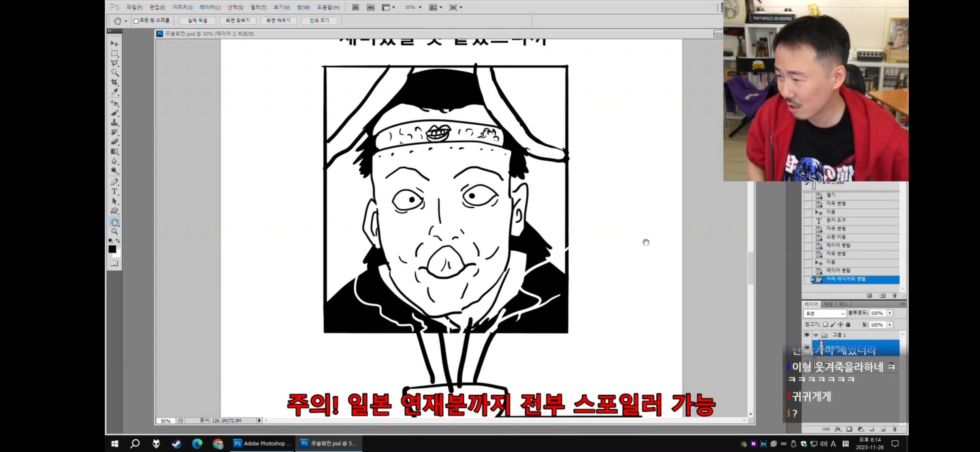
Task: Enable the 모든 창 스크롤 checkbox
Action: 136,21
